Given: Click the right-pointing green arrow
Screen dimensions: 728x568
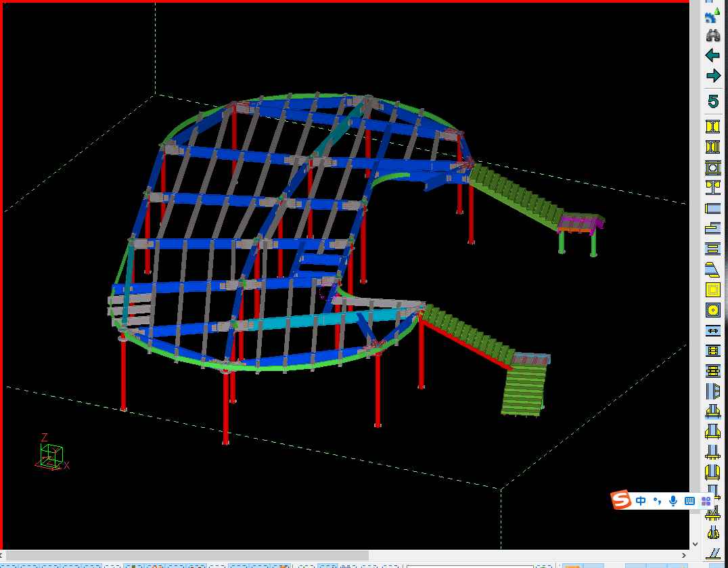Looking at the screenshot, I should 712,76.
